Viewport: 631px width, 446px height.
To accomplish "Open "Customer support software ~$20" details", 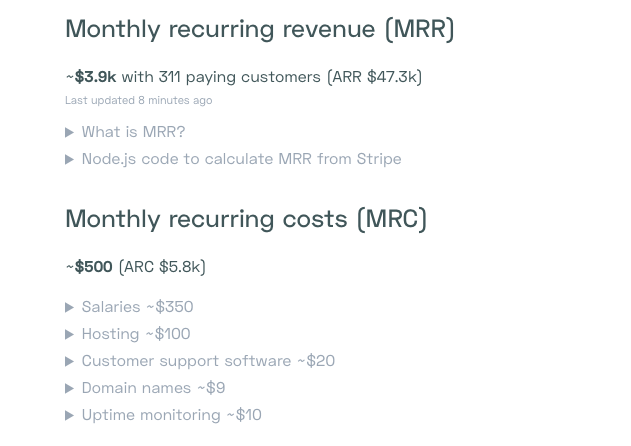I will (208, 361).
